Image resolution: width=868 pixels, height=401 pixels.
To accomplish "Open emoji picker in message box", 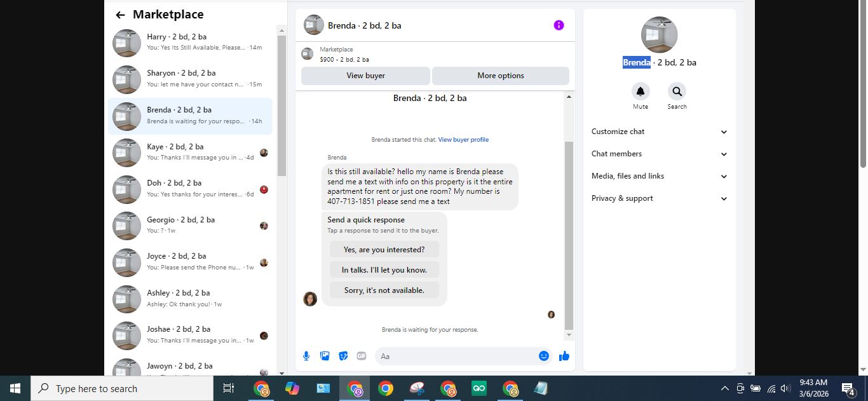I will coord(544,356).
